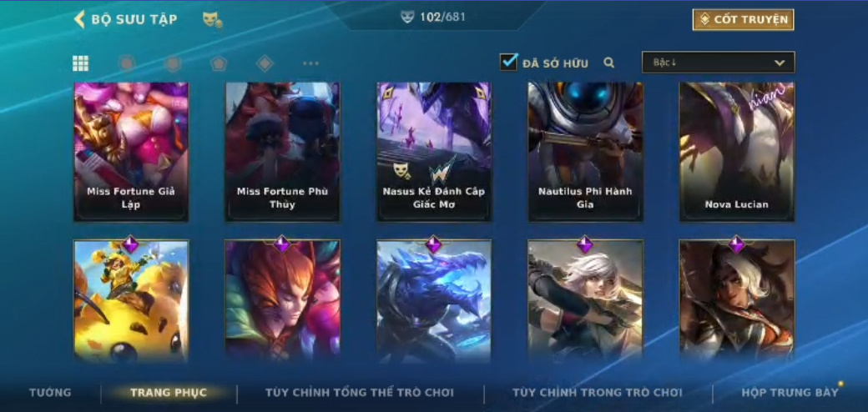Go back using the Bộ Sưu Tập arrow

point(80,19)
